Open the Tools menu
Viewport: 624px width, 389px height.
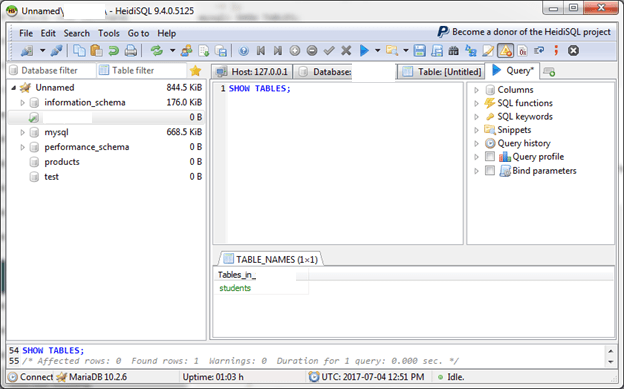109,33
